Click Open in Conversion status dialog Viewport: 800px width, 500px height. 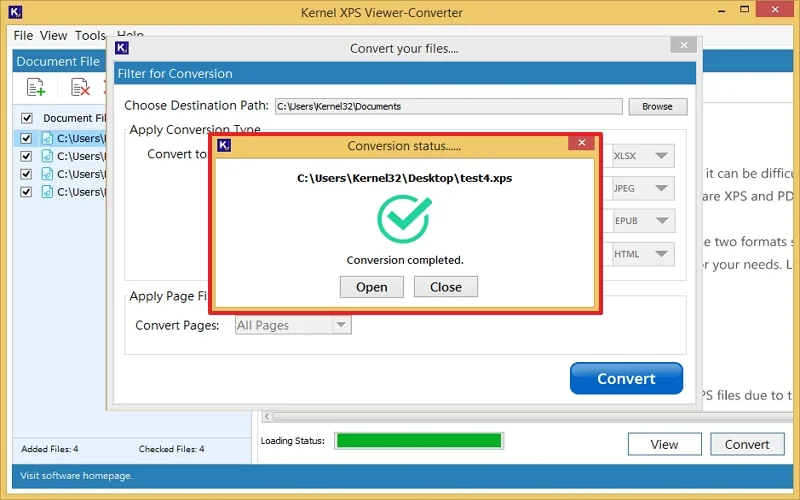pyautogui.click(x=371, y=287)
